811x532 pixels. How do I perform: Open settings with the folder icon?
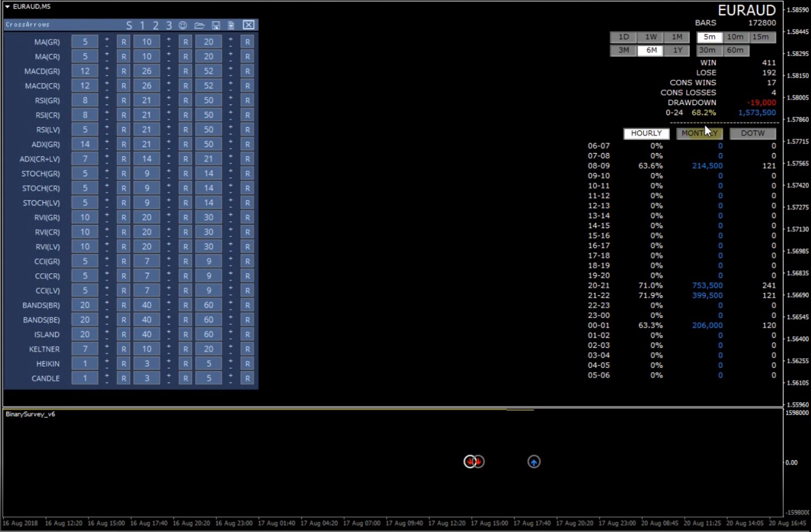click(199, 25)
